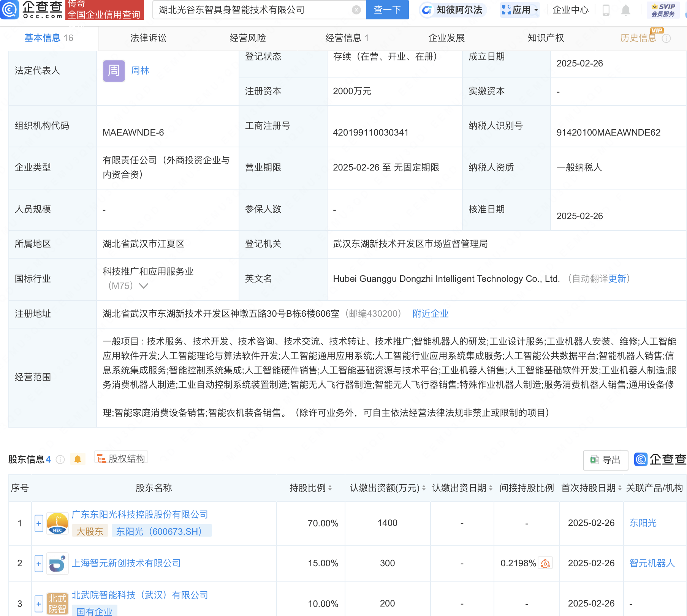Open 广东东阳光科技控股股份有限公司 link
This screenshot has height=616, width=687.
click(x=140, y=515)
